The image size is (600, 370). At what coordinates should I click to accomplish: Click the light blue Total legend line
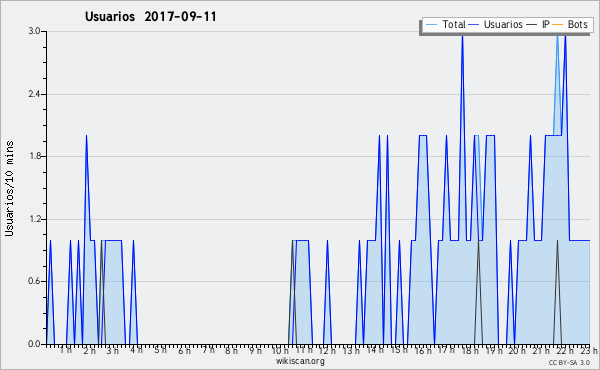(431, 25)
